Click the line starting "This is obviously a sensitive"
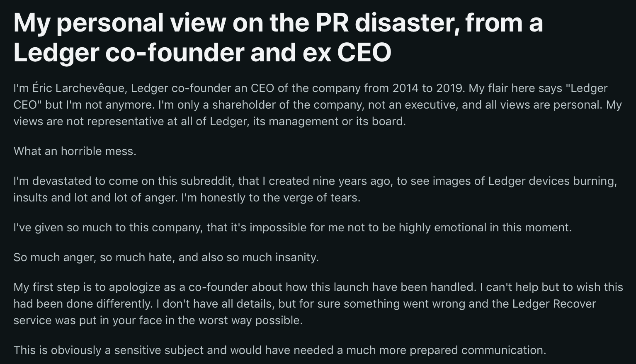The width and height of the screenshot is (636, 364). click(x=280, y=350)
